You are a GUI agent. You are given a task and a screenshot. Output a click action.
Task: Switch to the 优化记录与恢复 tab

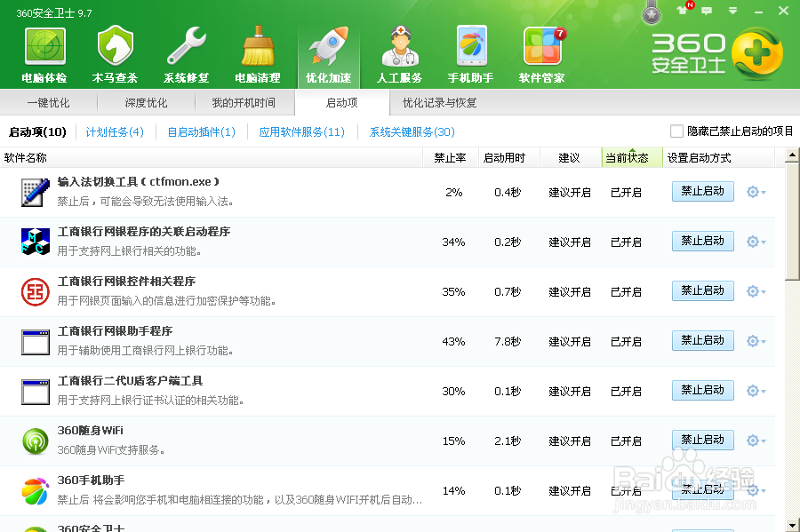(x=441, y=102)
